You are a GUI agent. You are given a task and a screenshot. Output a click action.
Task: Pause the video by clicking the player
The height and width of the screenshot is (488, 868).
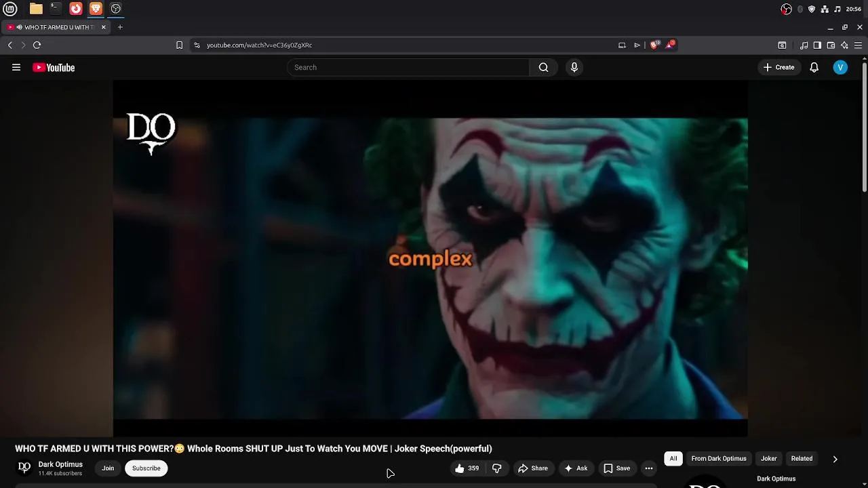[430, 258]
